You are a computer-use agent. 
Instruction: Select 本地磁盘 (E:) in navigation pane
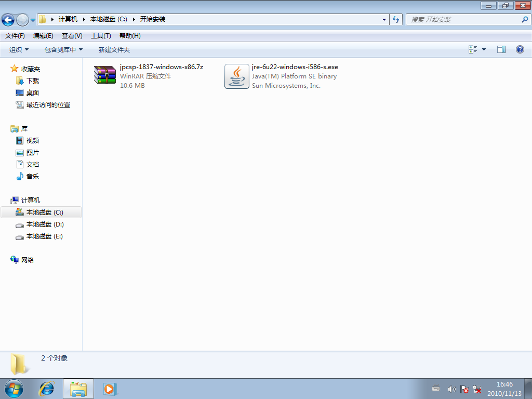pyautogui.click(x=45, y=236)
